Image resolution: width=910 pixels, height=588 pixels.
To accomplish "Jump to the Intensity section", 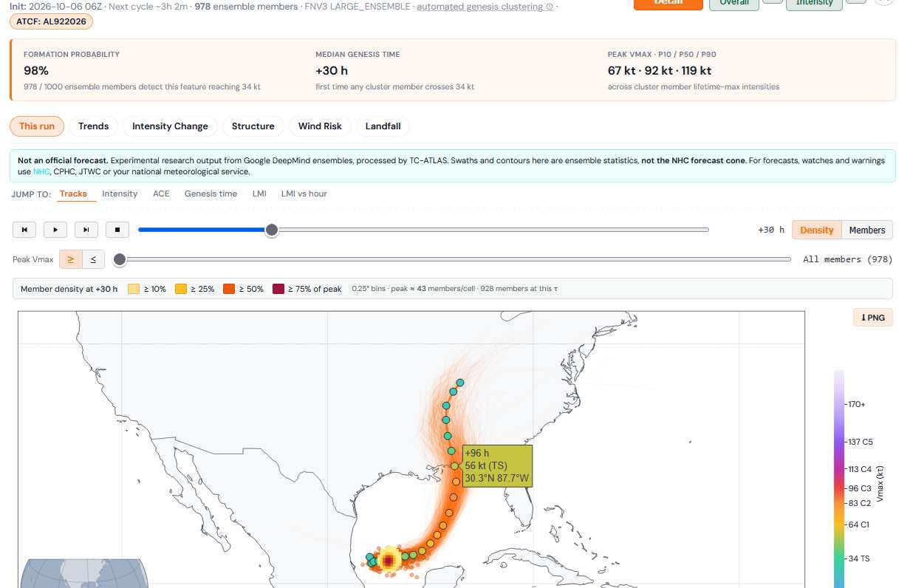I will 120,194.
